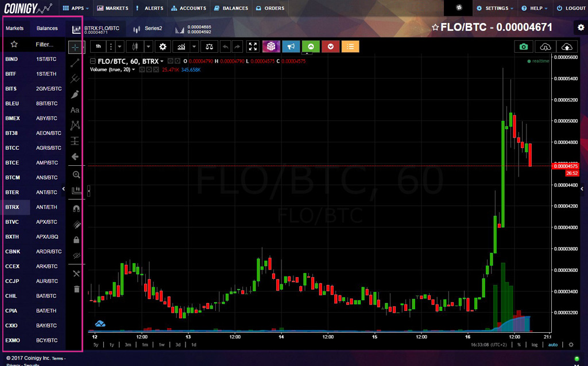Expand dropdown arrow next to 1h interval
The width and height of the screenshot is (588, 366).
(119, 46)
